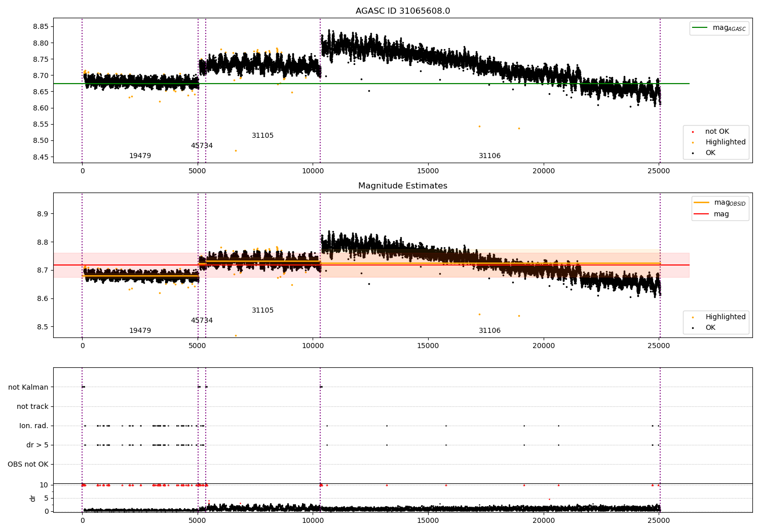Image resolution: width=760 pixels, height=532 pixels.
Task: Click the 'Magnitude Estimates' plot title
Action: [403, 186]
